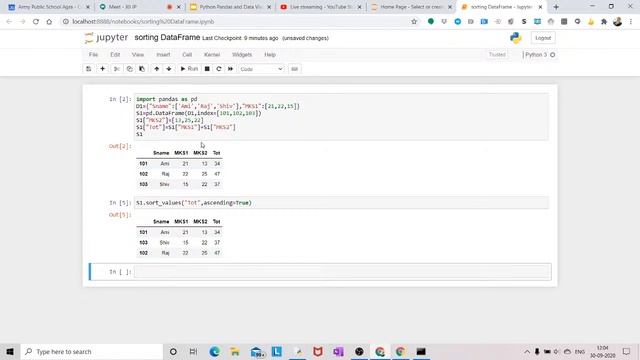Switch to the Python Pandas and Data tab
This screenshot has height=360, width=640.
(x=230, y=7)
